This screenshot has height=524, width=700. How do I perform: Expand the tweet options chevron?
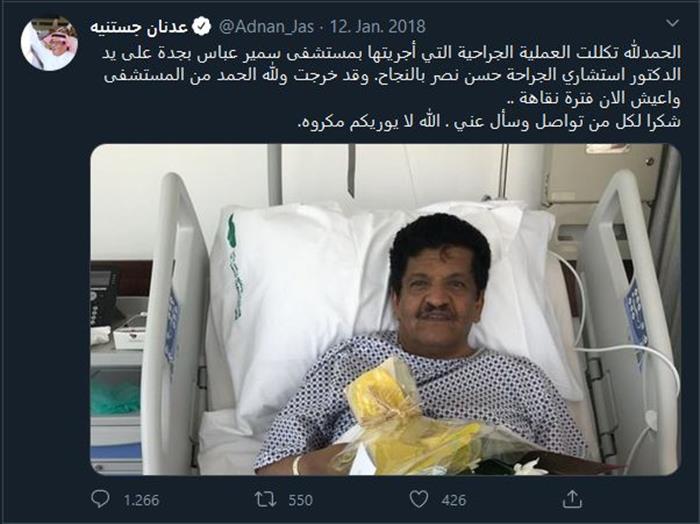(672, 23)
